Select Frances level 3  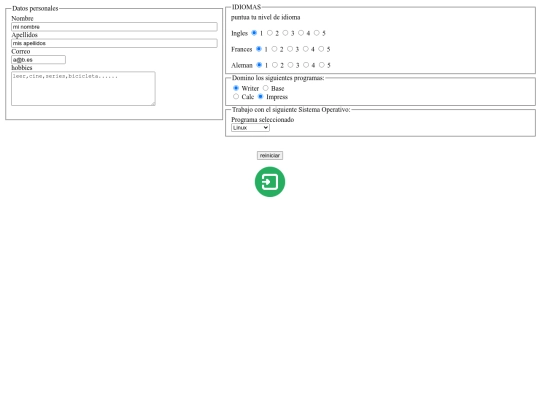pyautogui.click(x=290, y=49)
